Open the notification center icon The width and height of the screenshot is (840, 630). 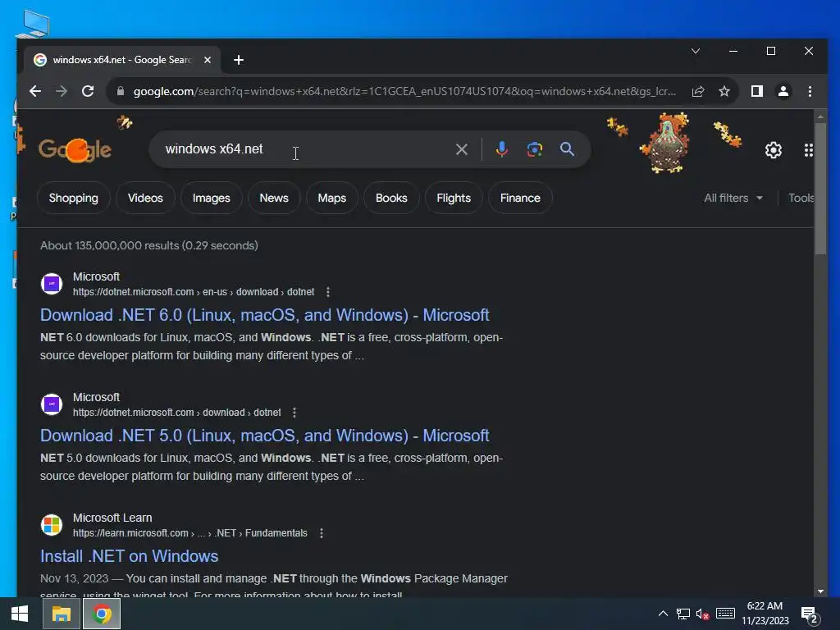[809, 614]
